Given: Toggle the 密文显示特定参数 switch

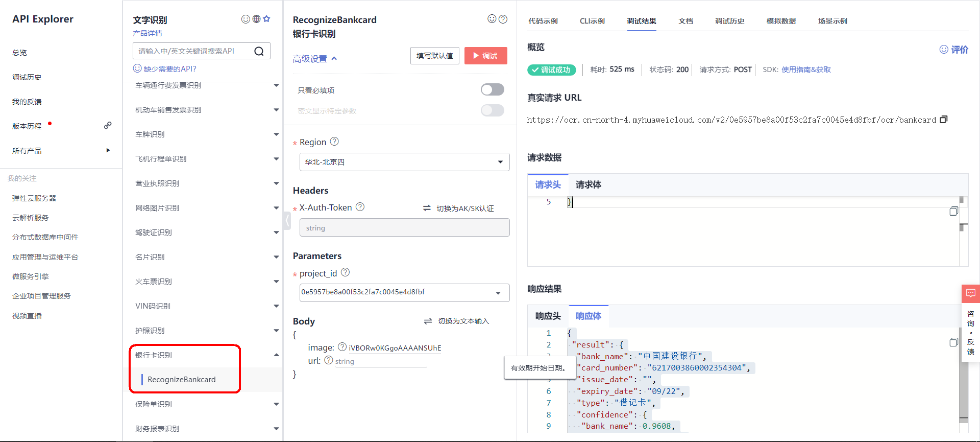Looking at the screenshot, I should (493, 110).
